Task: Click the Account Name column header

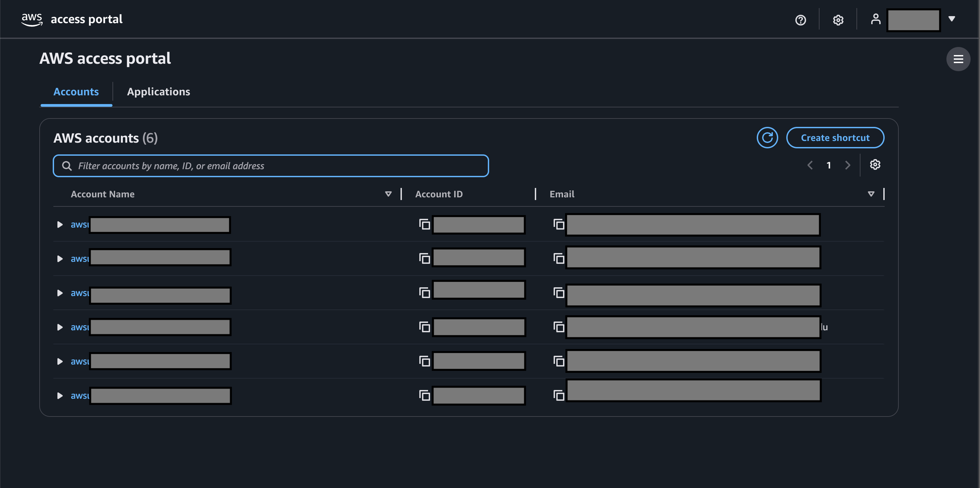Action: point(103,194)
